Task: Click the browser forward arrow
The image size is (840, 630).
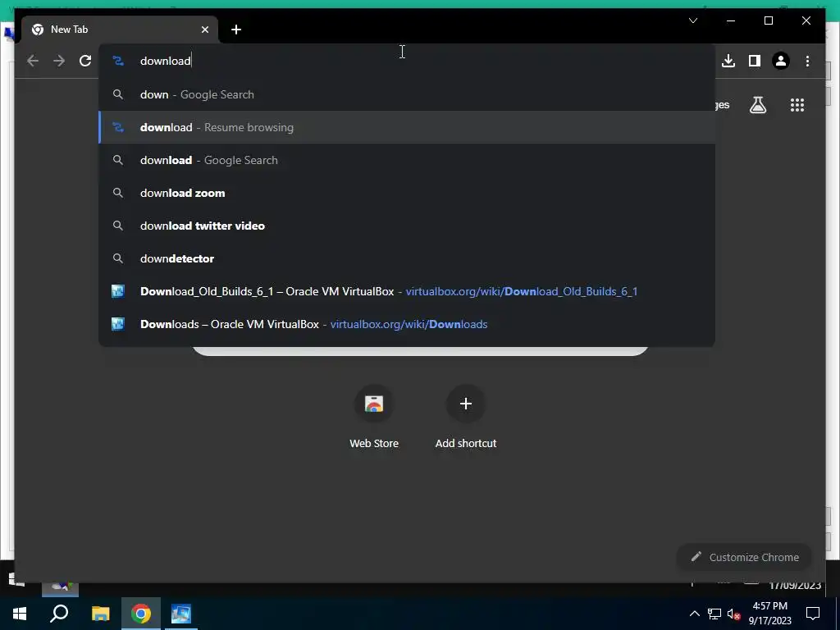Action: coord(59,61)
